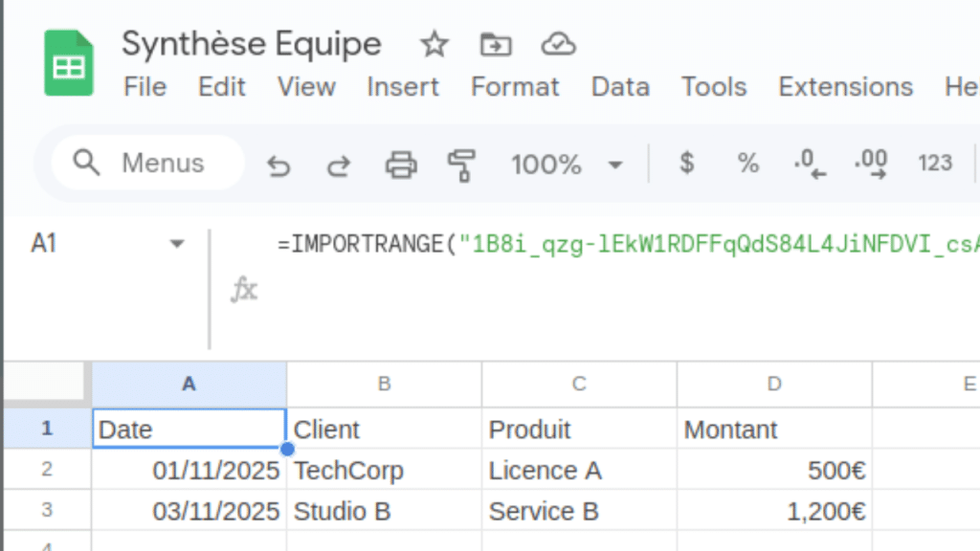Screen dimensions: 980x551
Task: Increase decimal places
Action: [871, 164]
